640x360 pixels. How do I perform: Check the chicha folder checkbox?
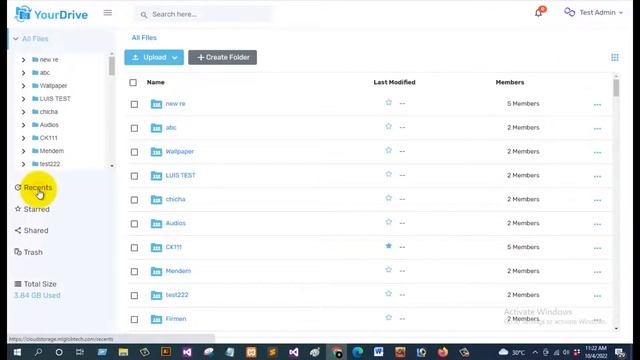coord(134,200)
